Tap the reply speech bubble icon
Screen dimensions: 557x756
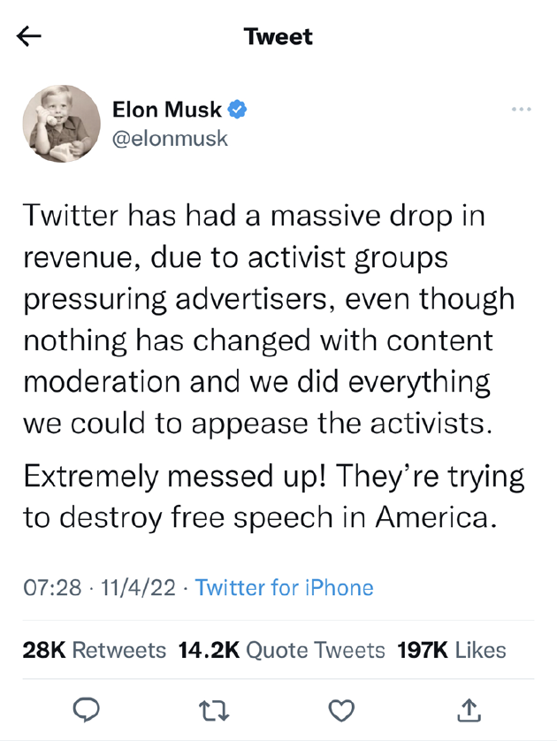coord(86,709)
